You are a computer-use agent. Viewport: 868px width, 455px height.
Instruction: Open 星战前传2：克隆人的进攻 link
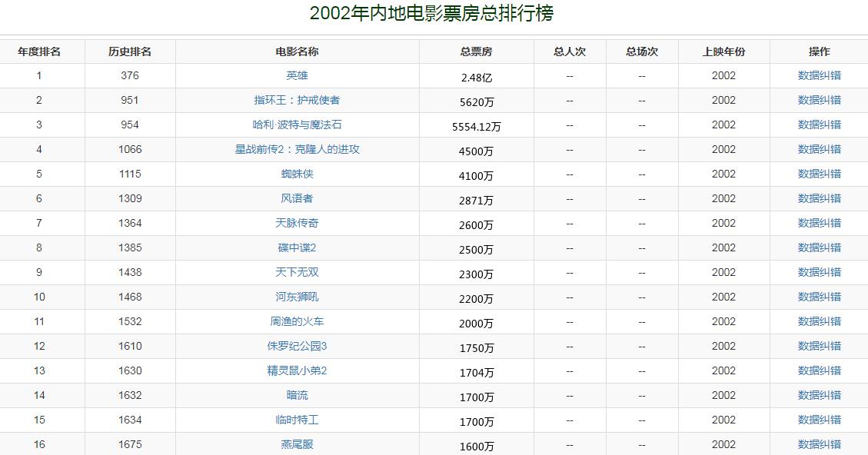297,149
